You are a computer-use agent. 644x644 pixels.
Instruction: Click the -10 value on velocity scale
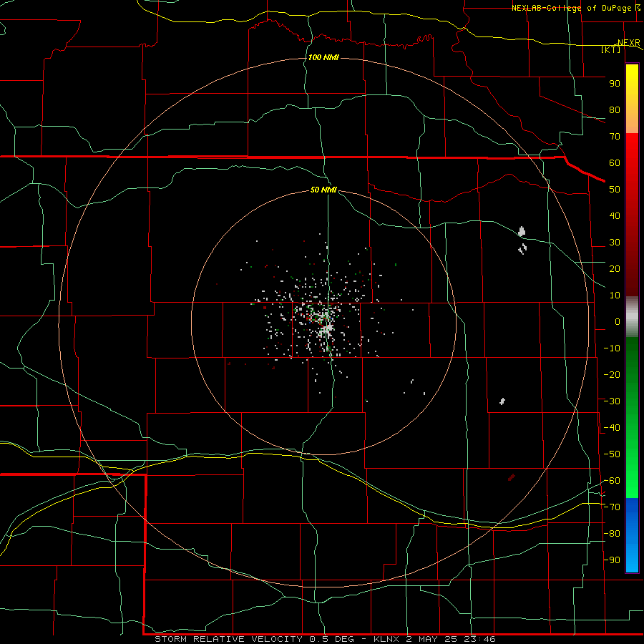pos(612,348)
